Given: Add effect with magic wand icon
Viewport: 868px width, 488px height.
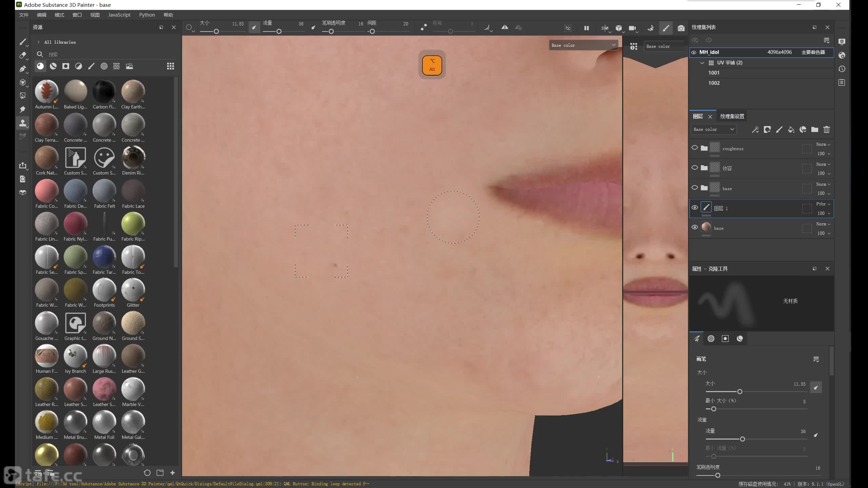Looking at the screenshot, I should pos(755,129).
